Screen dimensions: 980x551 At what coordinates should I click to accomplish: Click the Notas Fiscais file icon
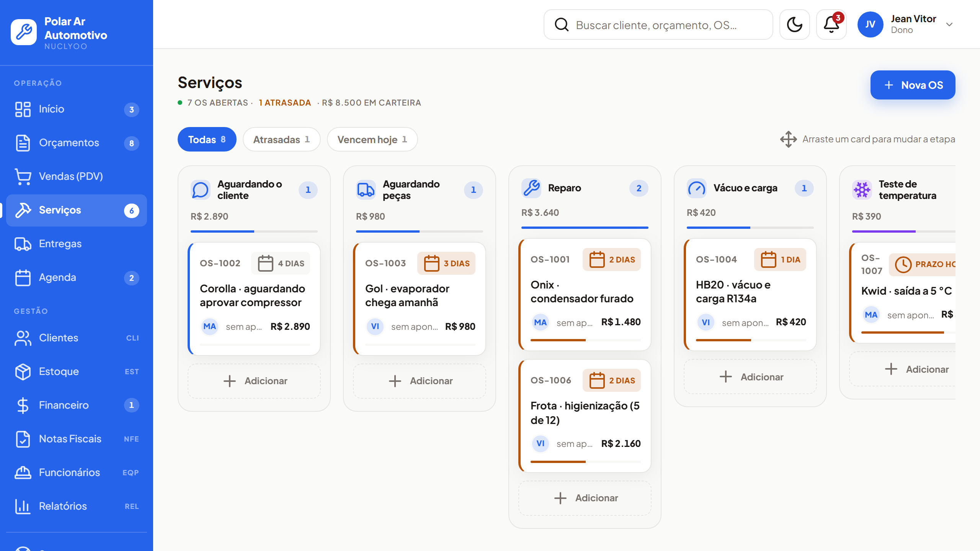coord(23,439)
